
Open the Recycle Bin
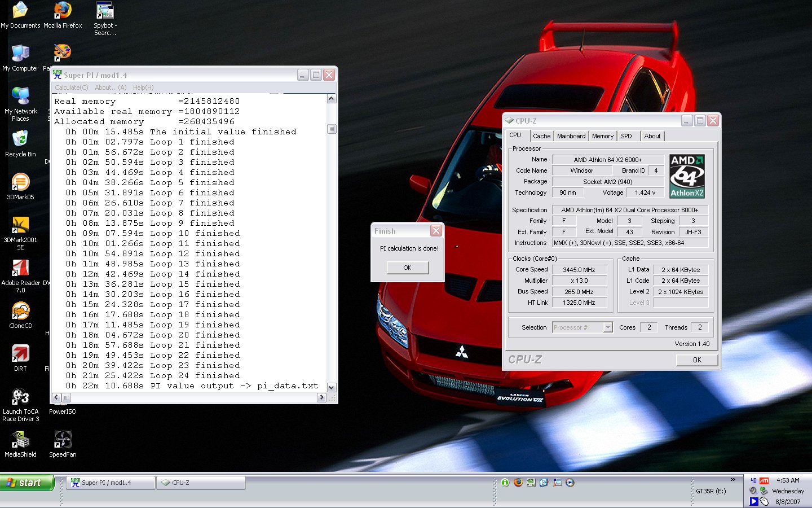click(20, 144)
